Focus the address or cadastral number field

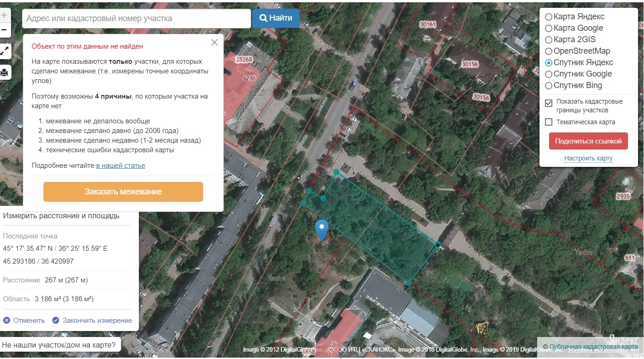pos(136,19)
